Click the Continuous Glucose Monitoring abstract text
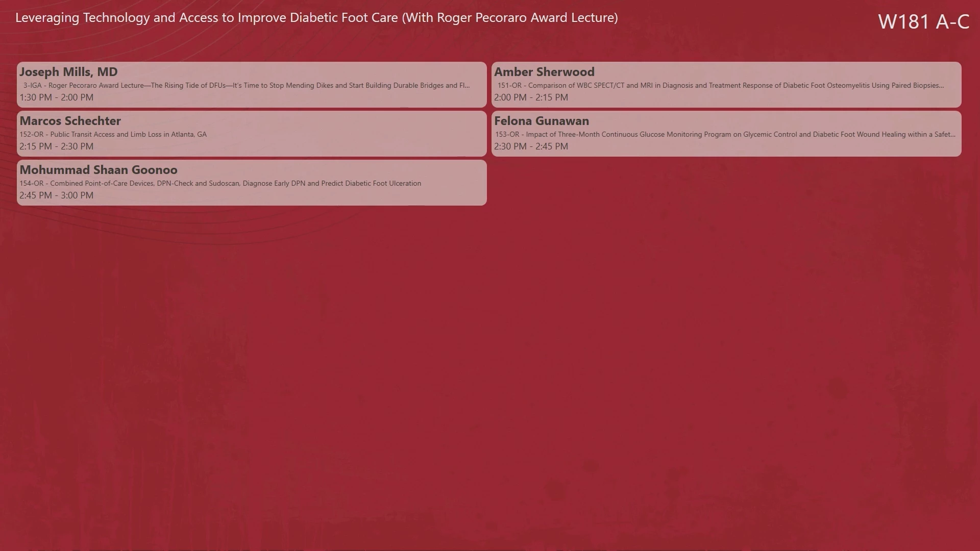Viewport: 980px width, 551px height. tap(725, 134)
